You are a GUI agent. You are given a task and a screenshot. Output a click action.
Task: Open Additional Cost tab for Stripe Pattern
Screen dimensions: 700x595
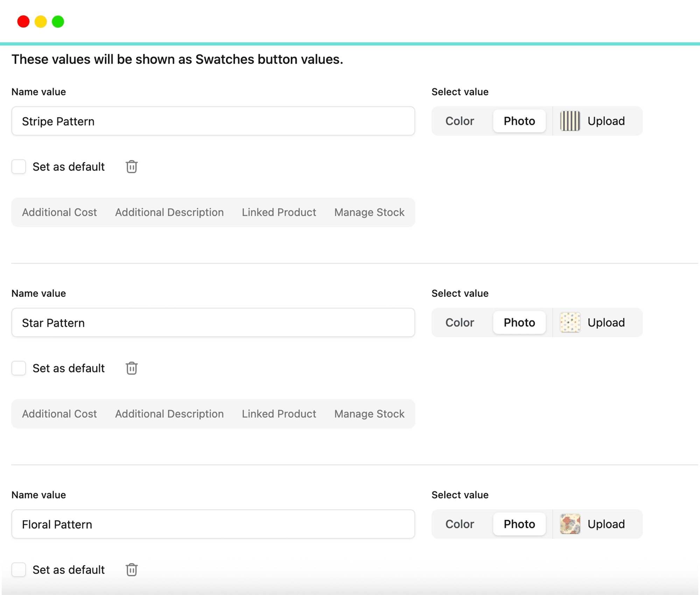[59, 212]
